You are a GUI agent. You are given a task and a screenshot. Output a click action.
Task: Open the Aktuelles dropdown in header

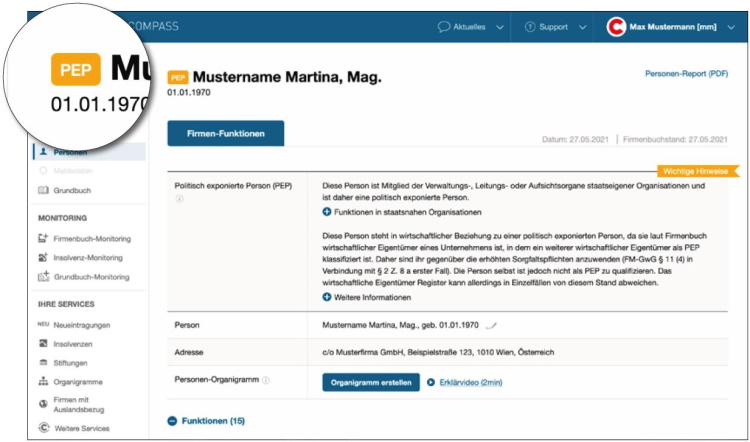click(470, 27)
